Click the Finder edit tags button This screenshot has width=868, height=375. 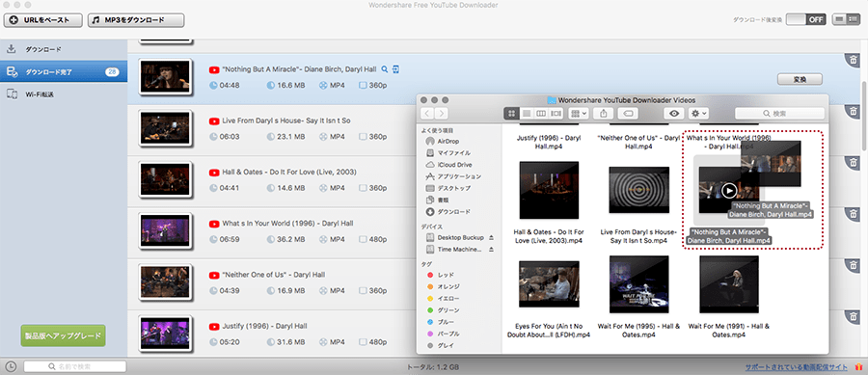coord(628,114)
